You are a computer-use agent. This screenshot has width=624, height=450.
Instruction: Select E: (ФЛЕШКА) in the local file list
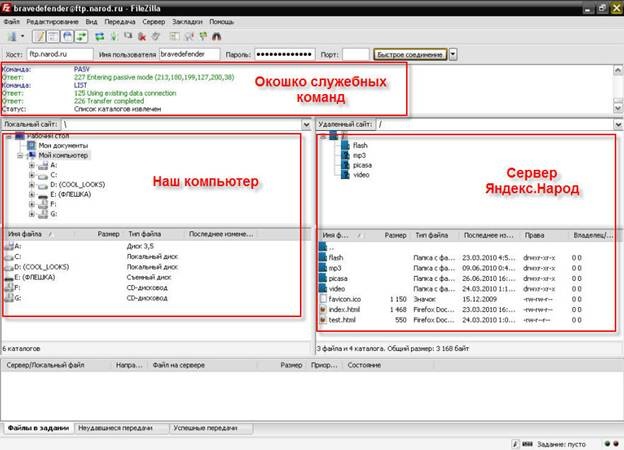tap(35, 277)
